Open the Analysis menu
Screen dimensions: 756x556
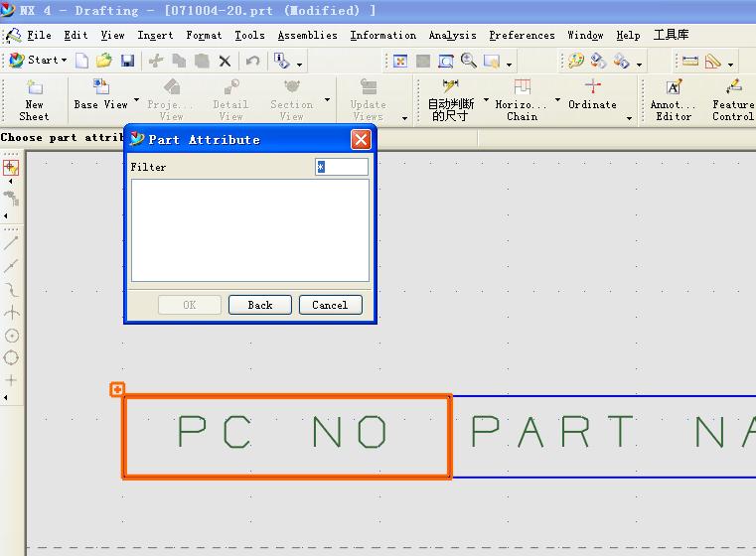point(452,35)
